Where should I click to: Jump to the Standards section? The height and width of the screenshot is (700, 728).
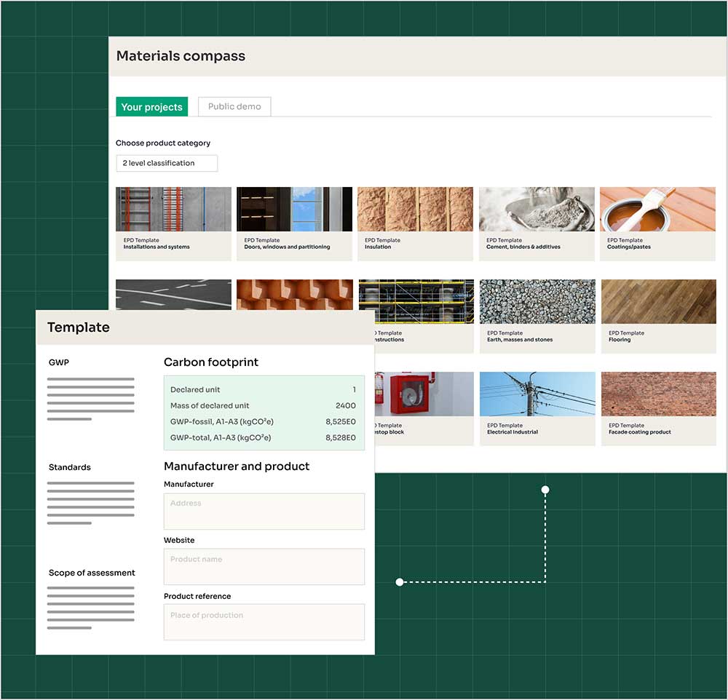coord(70,467)
